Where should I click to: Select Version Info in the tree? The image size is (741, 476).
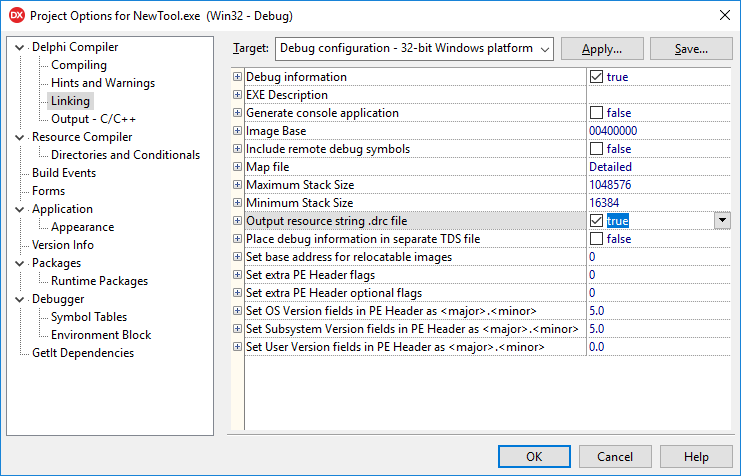[x=63, y=245]
